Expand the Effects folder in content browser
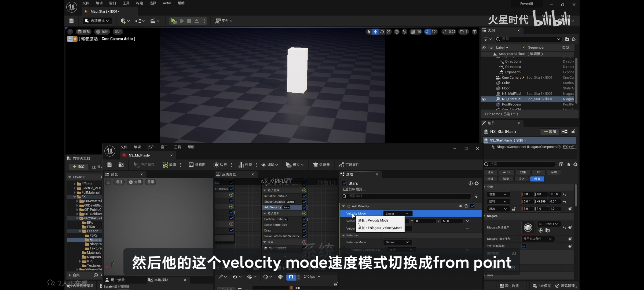The width and height of the screenshot is (644, 290). [x=75, y=184]
